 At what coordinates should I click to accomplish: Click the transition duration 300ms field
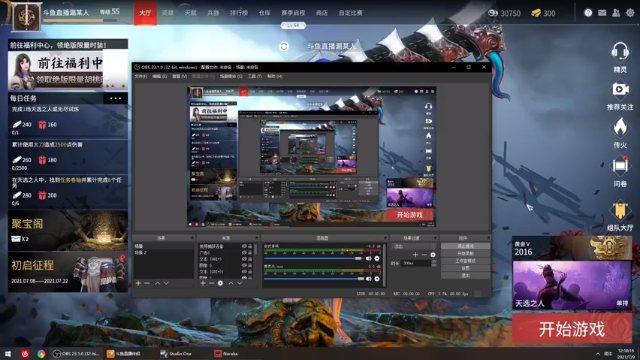tap(416, 263)
